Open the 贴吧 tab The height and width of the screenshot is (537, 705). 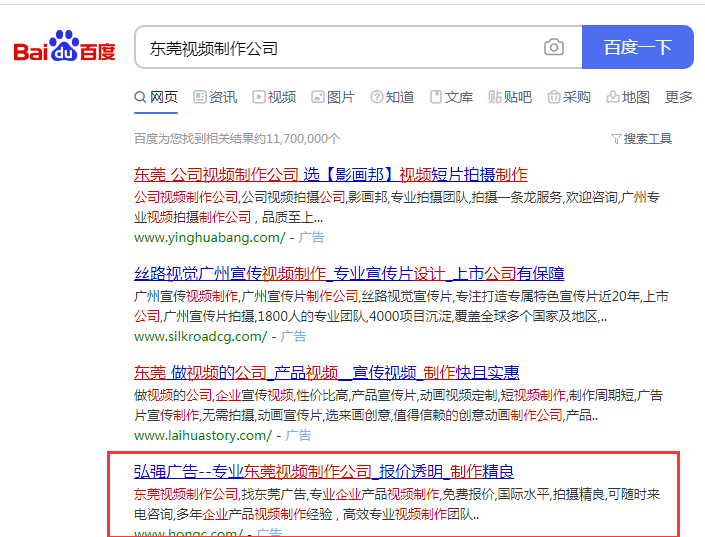point(510,97)
